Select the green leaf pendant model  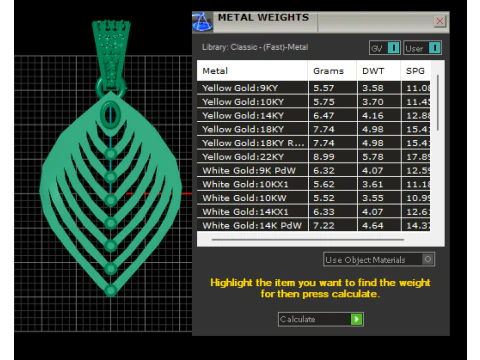pos(111,193)
